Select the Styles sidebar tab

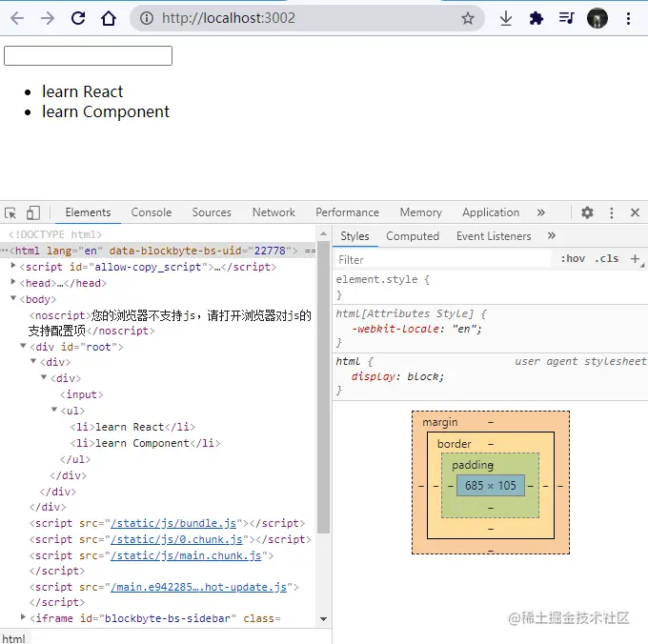[354, 236]
